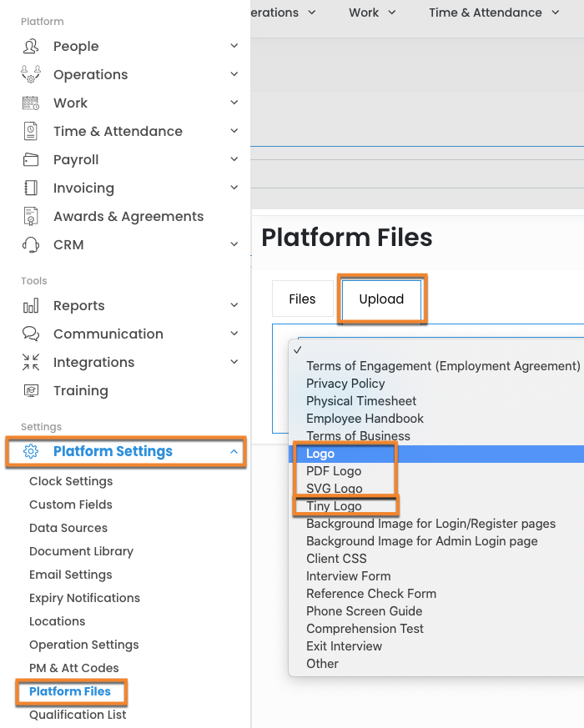Click the Integrations arrows icon
This screenshot has height=728, width=584.
coord(31,363)
